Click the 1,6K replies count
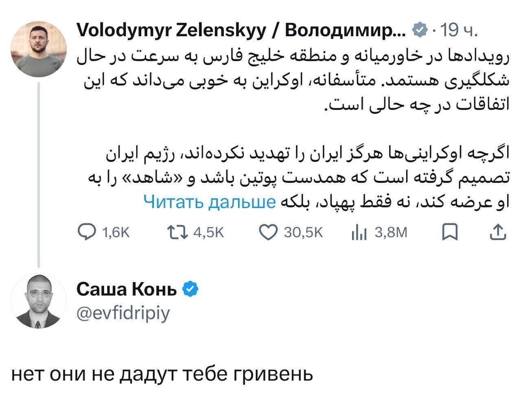The width and height of the screenshot is (521, 420). [116, 232]
